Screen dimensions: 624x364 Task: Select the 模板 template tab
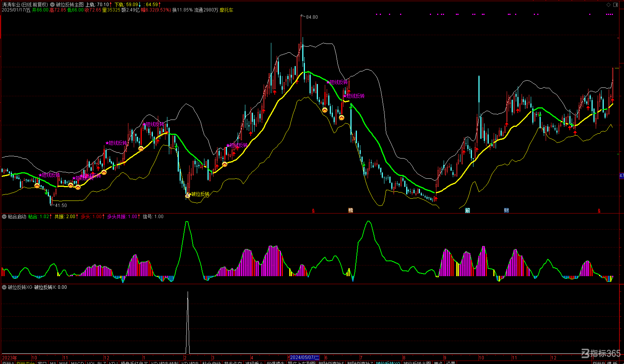coord(612,363)
